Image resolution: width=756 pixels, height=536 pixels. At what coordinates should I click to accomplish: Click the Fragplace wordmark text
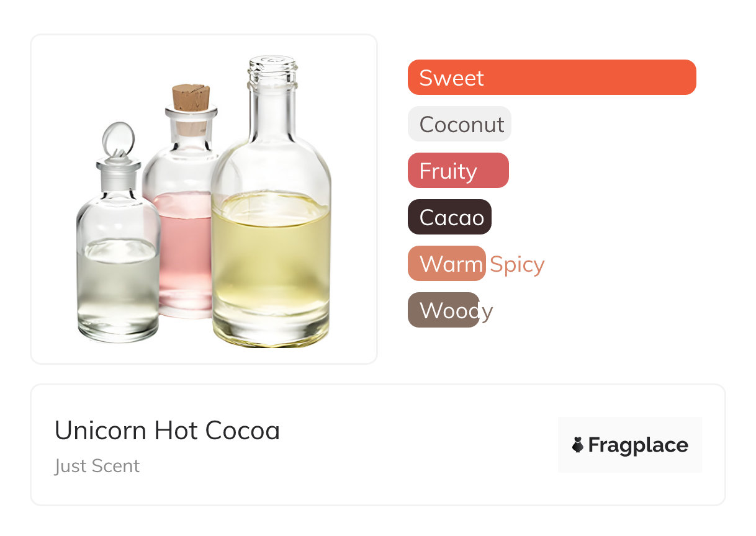click(x=638, y=445)
